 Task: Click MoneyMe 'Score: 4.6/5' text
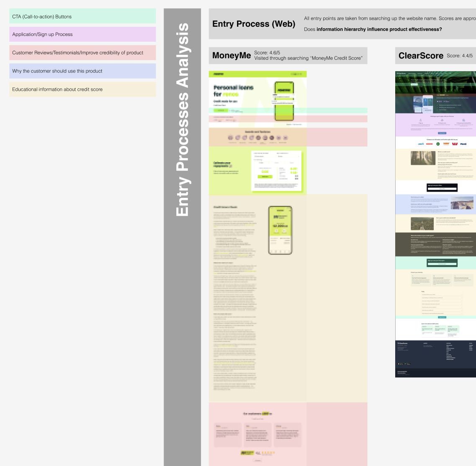267,52
